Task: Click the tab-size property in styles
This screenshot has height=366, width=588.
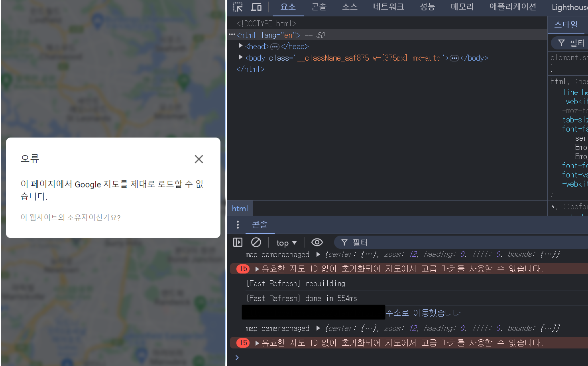Action: (575, 120)
